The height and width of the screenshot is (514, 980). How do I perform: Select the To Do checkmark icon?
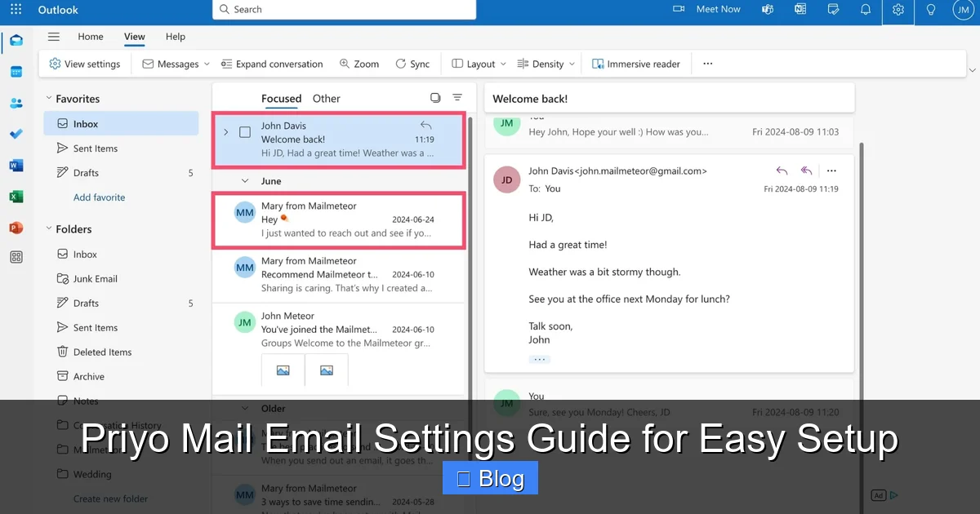[x=17, y=134]
